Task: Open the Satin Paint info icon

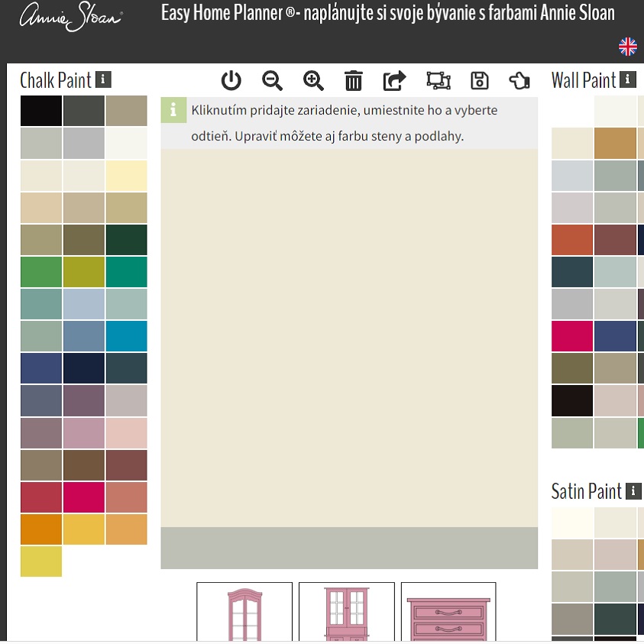Action: (633, 490)
